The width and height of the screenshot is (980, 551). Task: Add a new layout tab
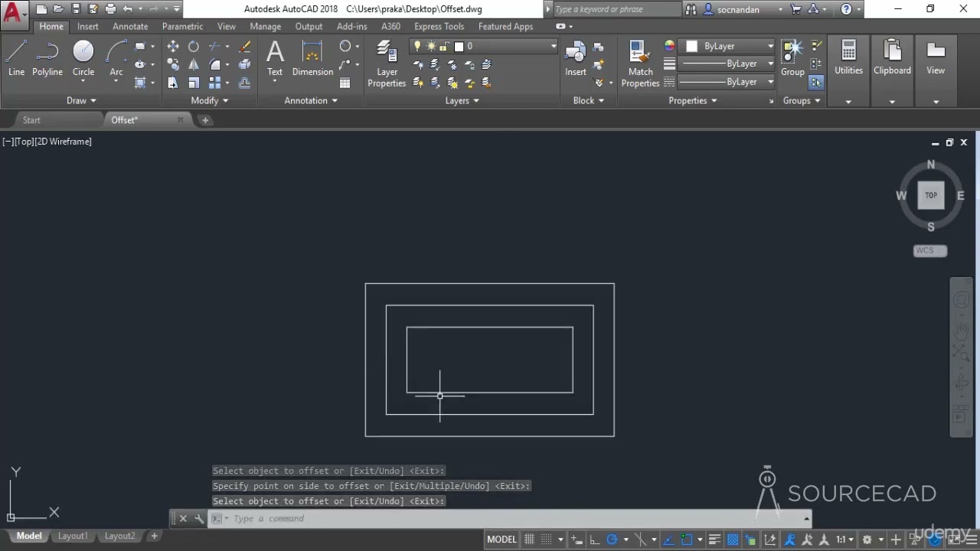[x=154, y=536]
